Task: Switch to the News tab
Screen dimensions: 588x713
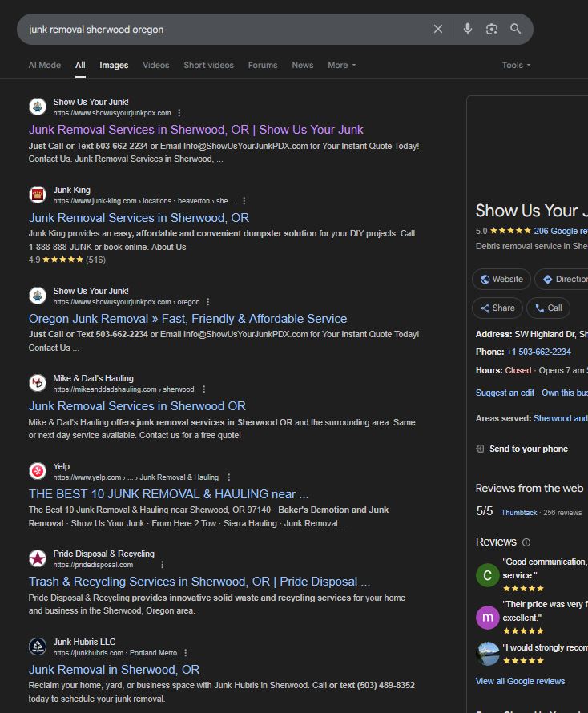Action: click(302, 66)
